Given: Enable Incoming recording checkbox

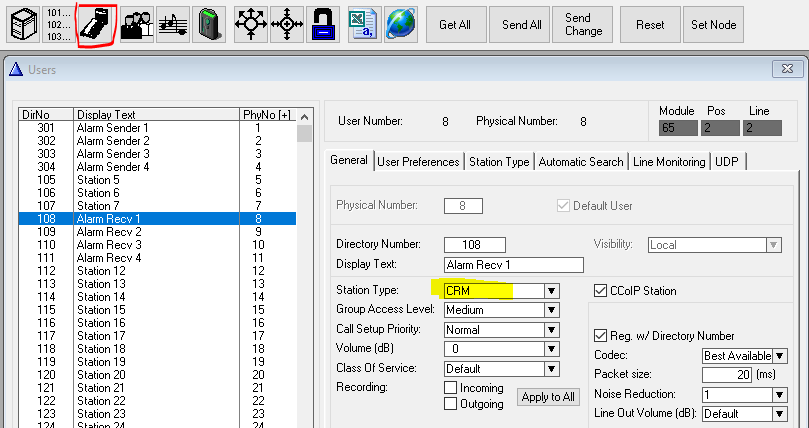Looking at the screenshot, I should pyautogui.click(x=450, y=387).
